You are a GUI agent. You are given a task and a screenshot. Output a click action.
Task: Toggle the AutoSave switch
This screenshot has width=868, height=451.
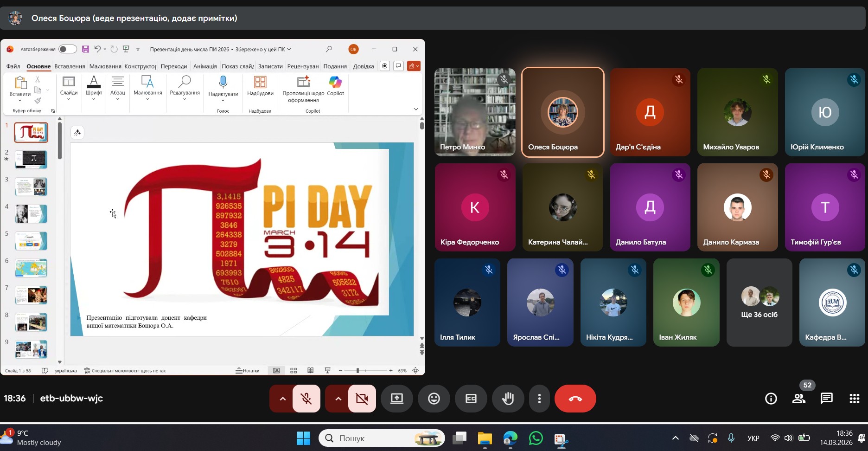pos(67,49)
